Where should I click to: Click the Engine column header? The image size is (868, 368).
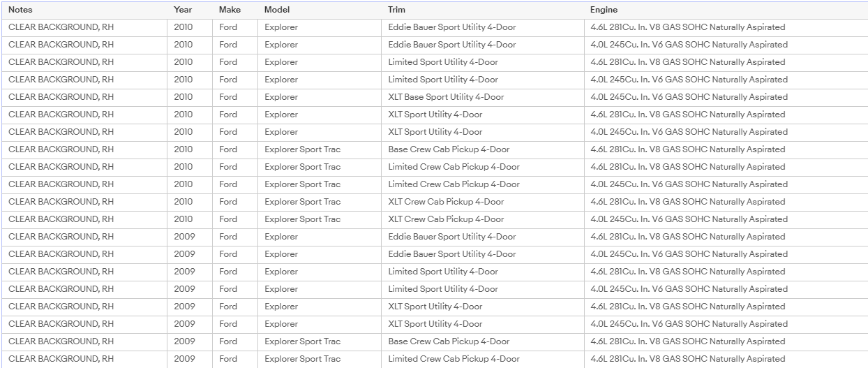(604, 10)
